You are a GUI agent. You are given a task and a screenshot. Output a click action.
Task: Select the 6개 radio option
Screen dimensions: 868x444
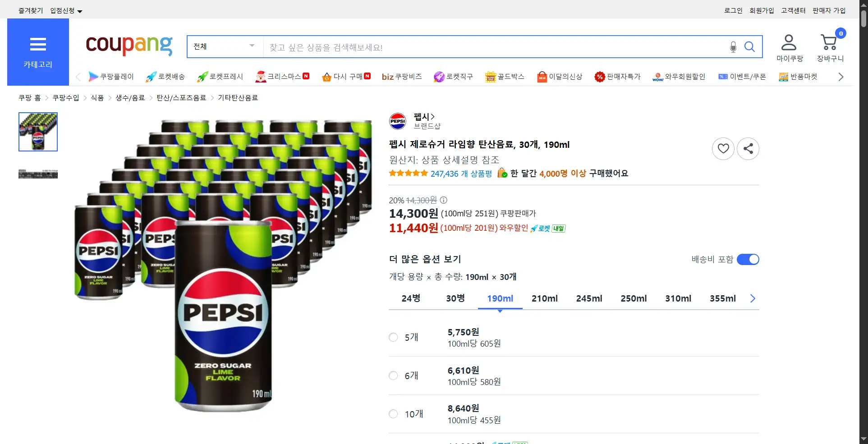[x=393, y=375]
